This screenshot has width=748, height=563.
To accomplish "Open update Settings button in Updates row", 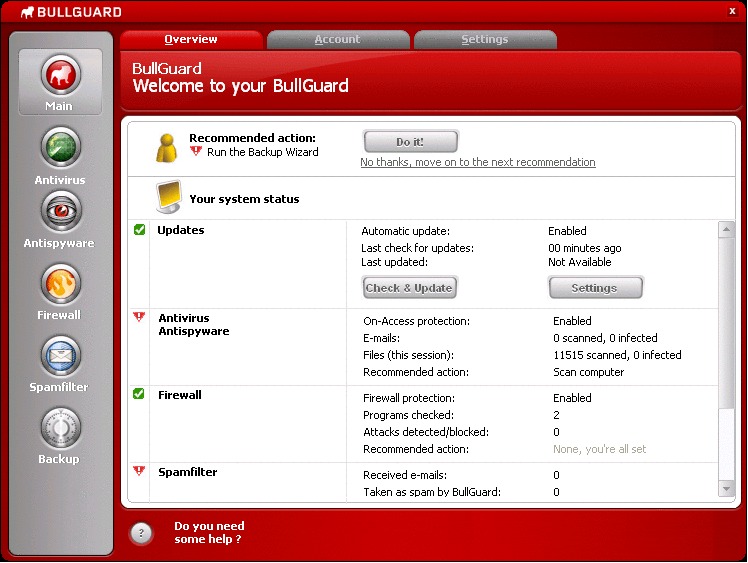I will 595,288.
